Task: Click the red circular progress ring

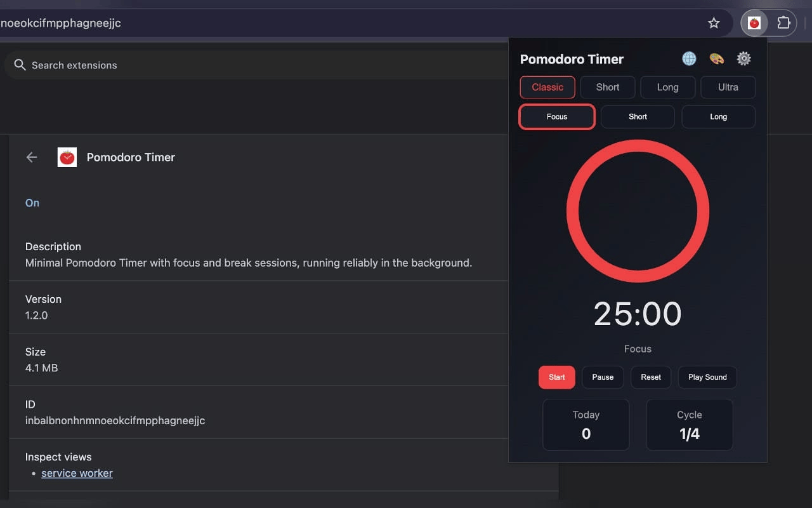Action: [638, 211]
